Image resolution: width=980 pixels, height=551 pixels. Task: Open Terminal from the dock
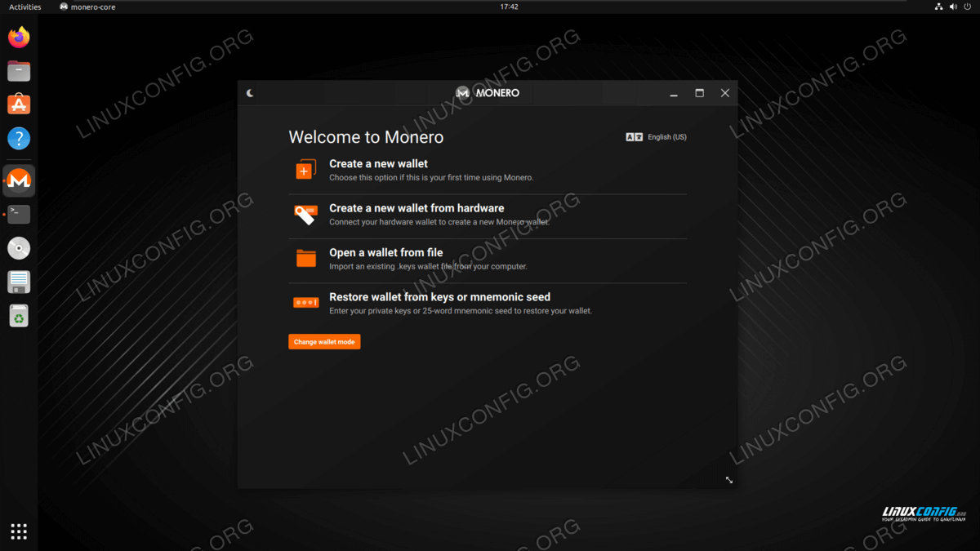(x=19, y=215)
